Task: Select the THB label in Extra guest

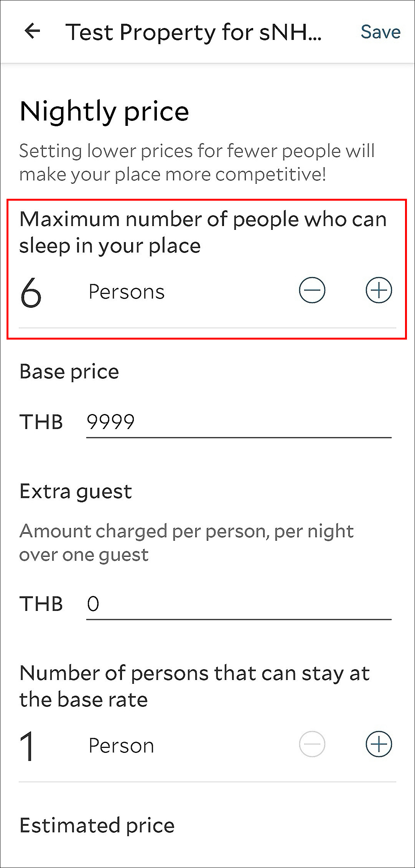Action: tap(41, 604)
